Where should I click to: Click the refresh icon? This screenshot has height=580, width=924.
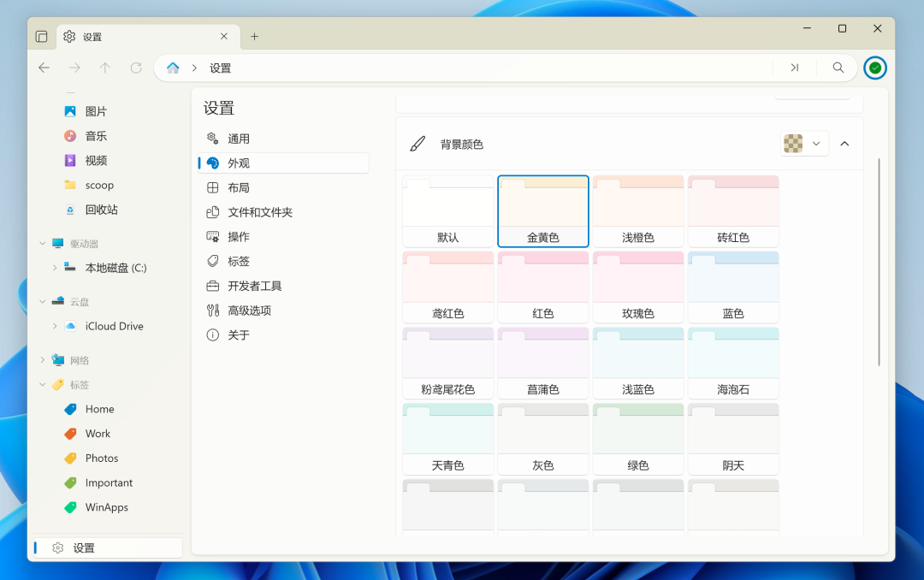click(136, 68)
